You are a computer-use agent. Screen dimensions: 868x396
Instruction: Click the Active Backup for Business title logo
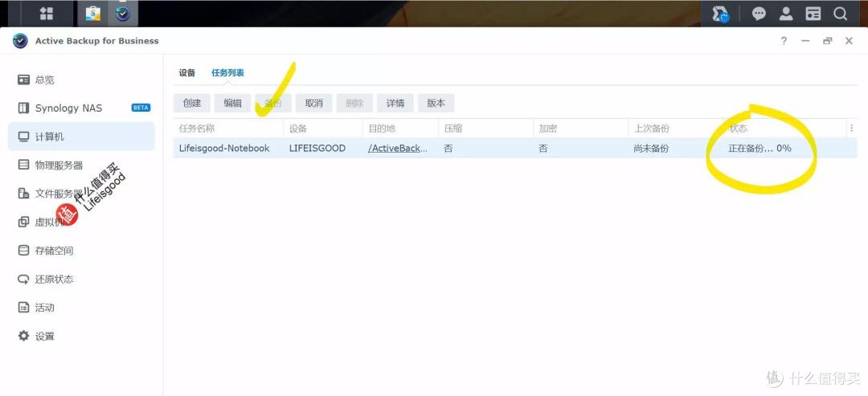(x=20, y=41)
